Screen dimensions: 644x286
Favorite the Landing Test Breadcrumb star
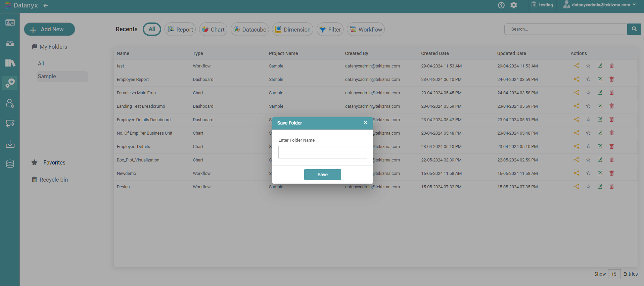pyautogui.click(x=588, y=106)
